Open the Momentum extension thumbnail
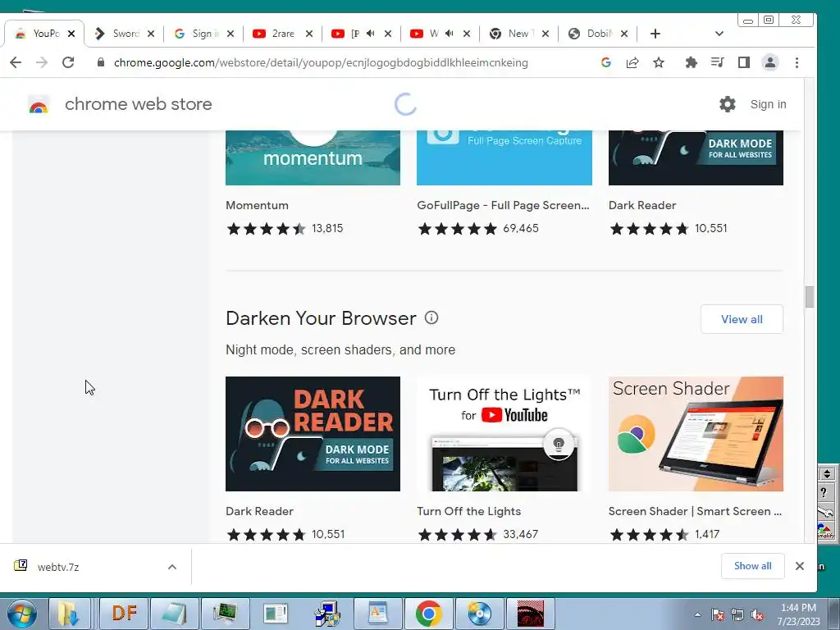 point(313,158)
